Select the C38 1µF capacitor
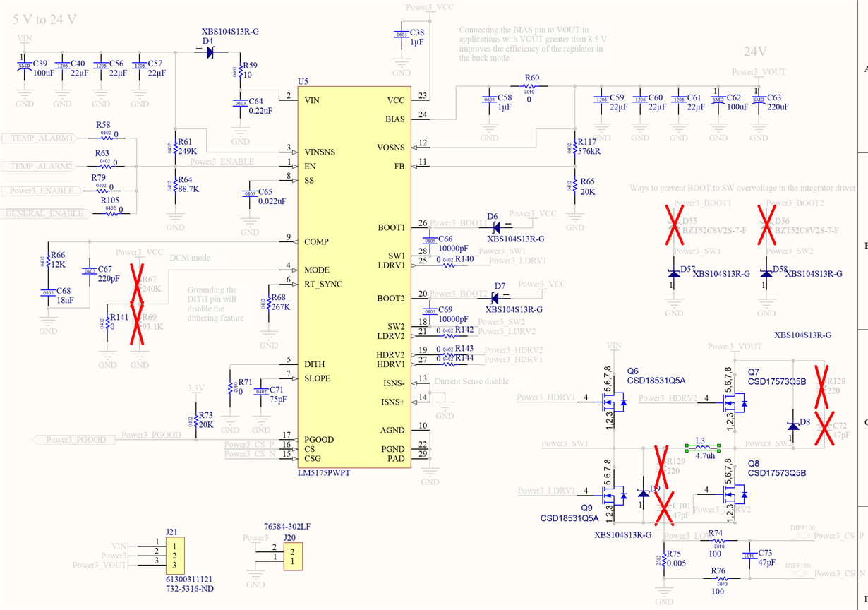 pos(401,35)
